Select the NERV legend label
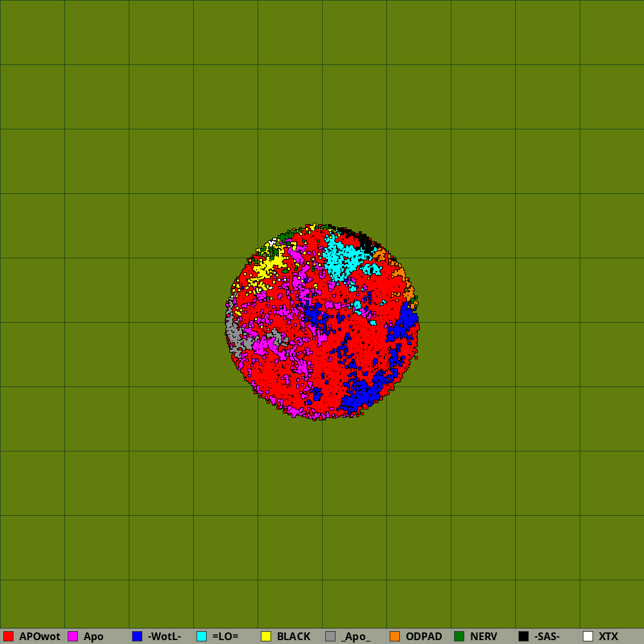The width and height of the screenshot is (644, 644). click(x=484, y=637)
